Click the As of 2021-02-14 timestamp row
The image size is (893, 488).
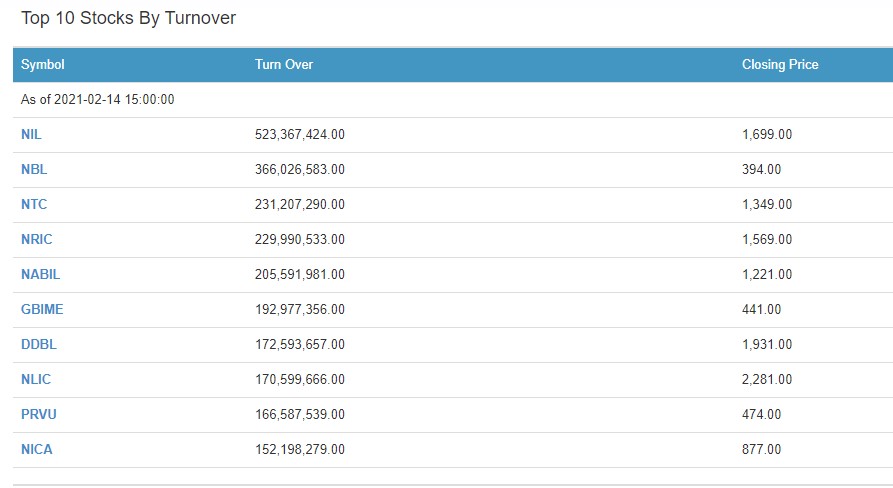[x=98, y=99]
